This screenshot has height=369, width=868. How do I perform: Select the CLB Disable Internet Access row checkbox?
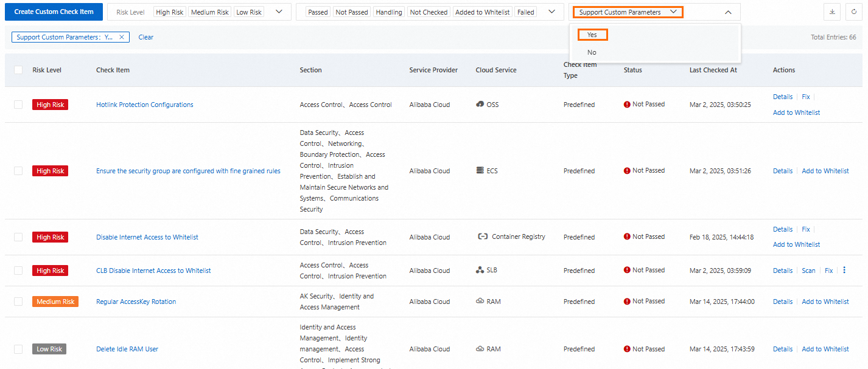point(18,271)
